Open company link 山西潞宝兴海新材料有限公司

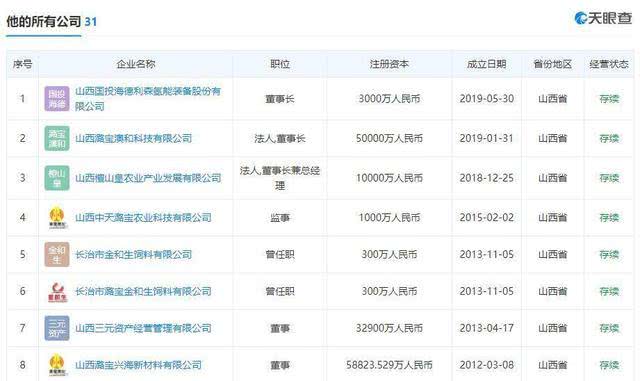coord(138,365)
